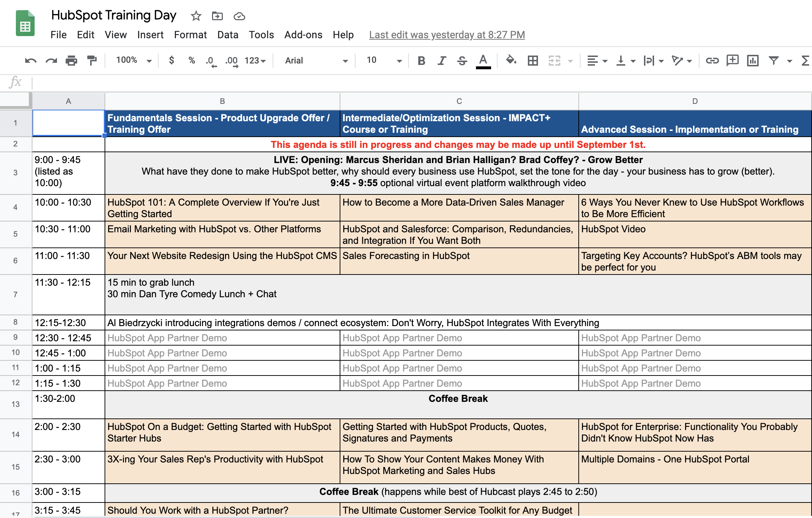Select row 13 header
The width and height of the screenshot is (812, 518).
pyautogui.click(x=16, y=404)
